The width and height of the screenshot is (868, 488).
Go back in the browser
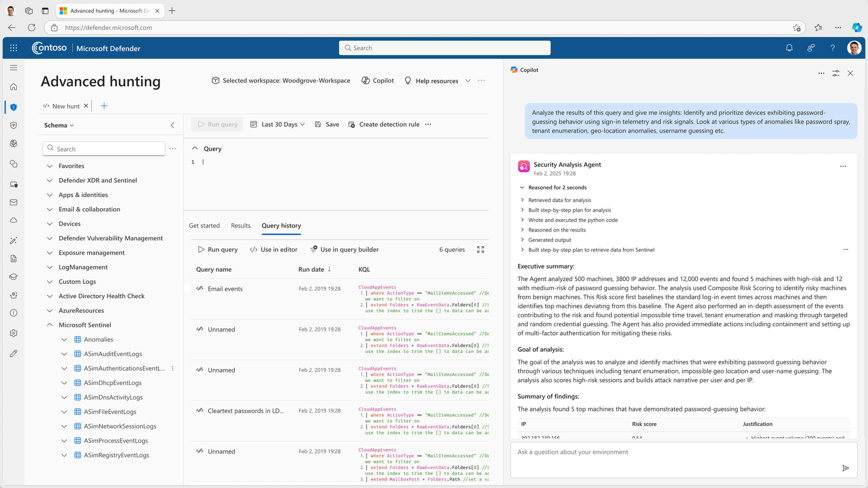click(12, 28)
